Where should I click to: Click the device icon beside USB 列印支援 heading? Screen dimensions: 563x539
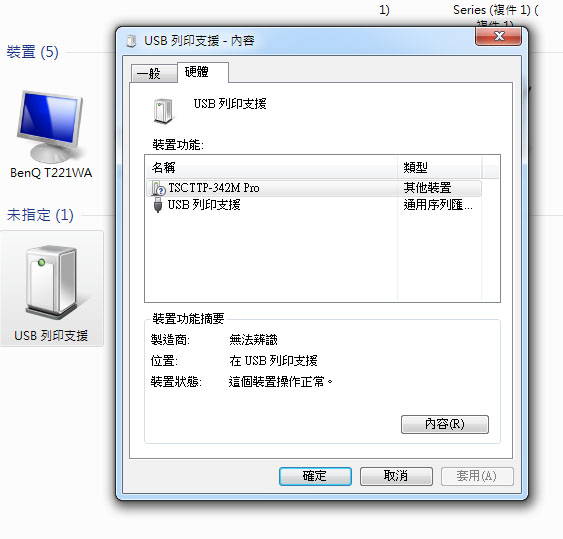click(x=163, y=111)
